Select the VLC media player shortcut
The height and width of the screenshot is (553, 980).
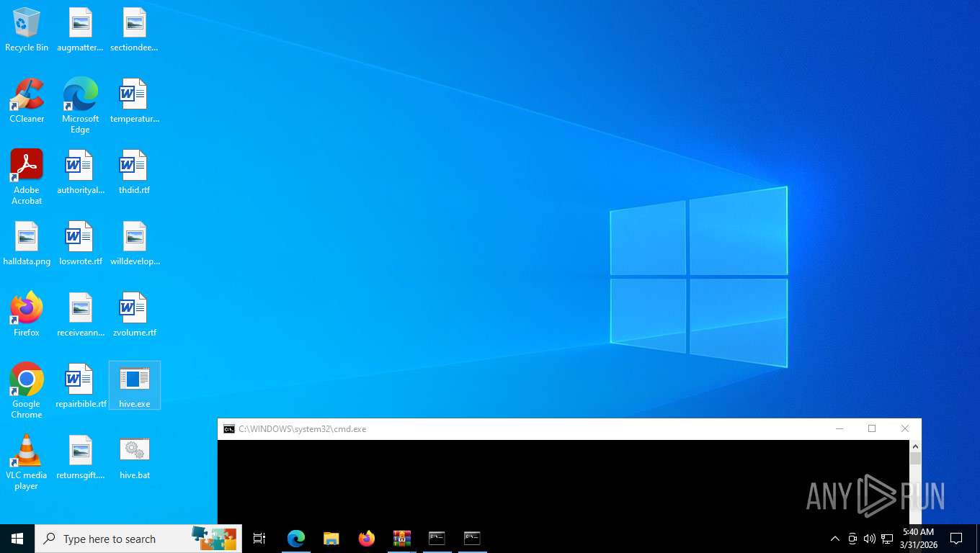pyautogui.click(x=27, y=462)
